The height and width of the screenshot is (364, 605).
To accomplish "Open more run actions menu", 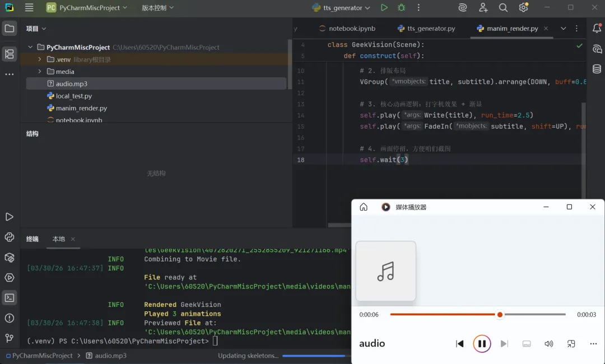I will tap(418, 7).
